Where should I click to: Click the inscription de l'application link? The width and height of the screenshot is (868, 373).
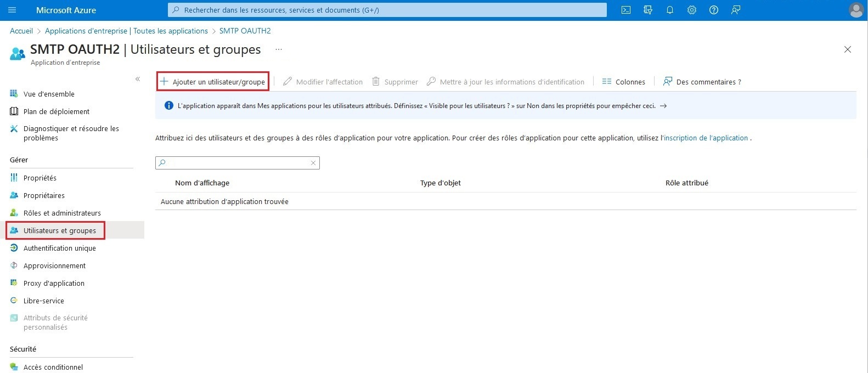pos(706,138)
